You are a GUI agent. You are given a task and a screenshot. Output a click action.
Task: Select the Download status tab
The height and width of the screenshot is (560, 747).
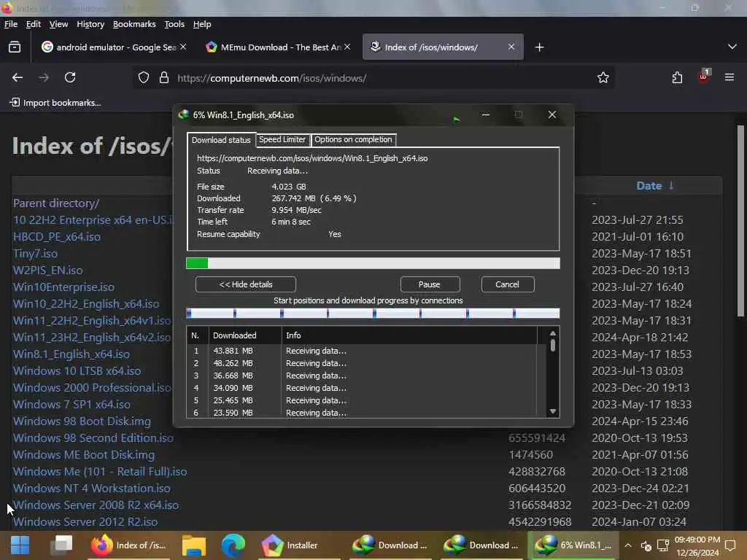221,140
